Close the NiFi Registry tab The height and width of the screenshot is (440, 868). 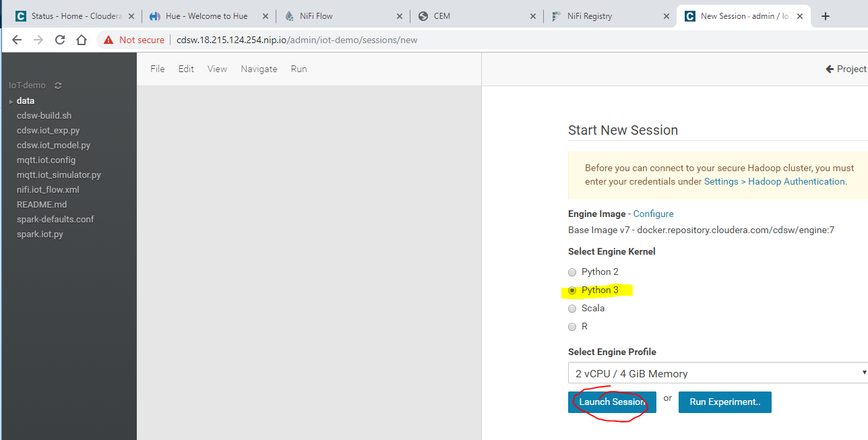[x=667, y=16]
